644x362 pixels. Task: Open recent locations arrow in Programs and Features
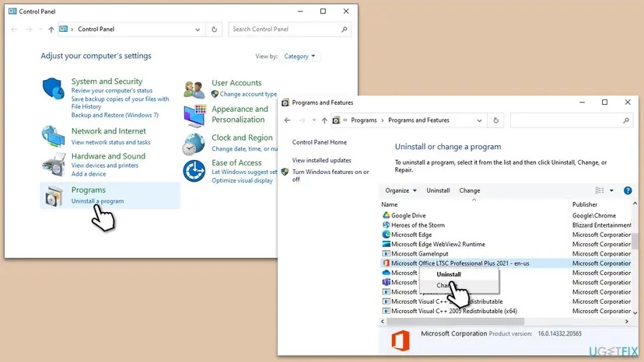314,120
